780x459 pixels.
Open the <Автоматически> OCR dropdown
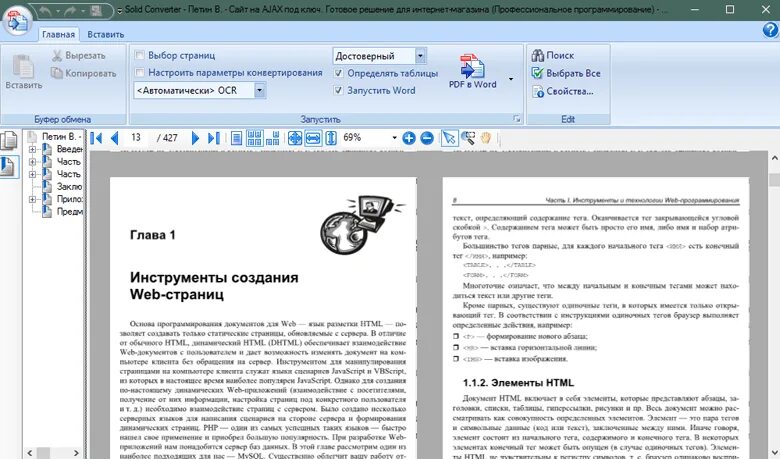pyautogui.click(x=259, y=90)
